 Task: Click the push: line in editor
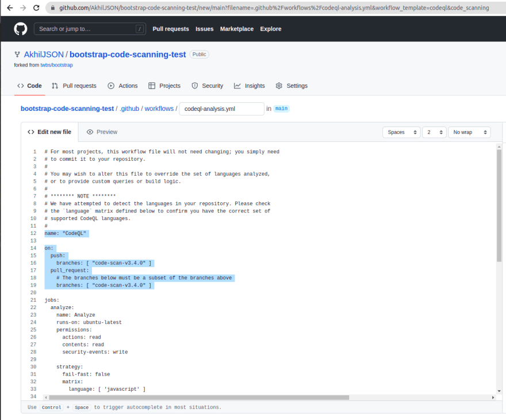point(57,256)
